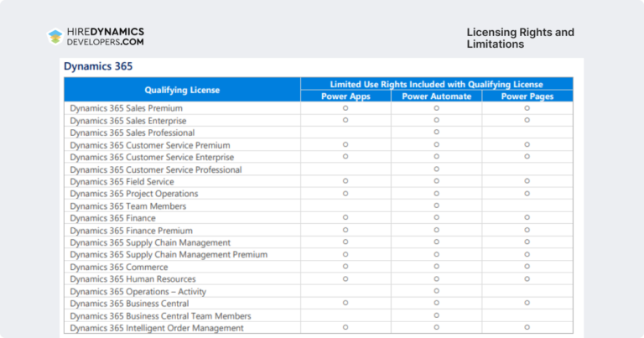Select the Power Apps column header
Image resolution: width=644 pixels, height=338 pixels.
(x=345, y=96)
